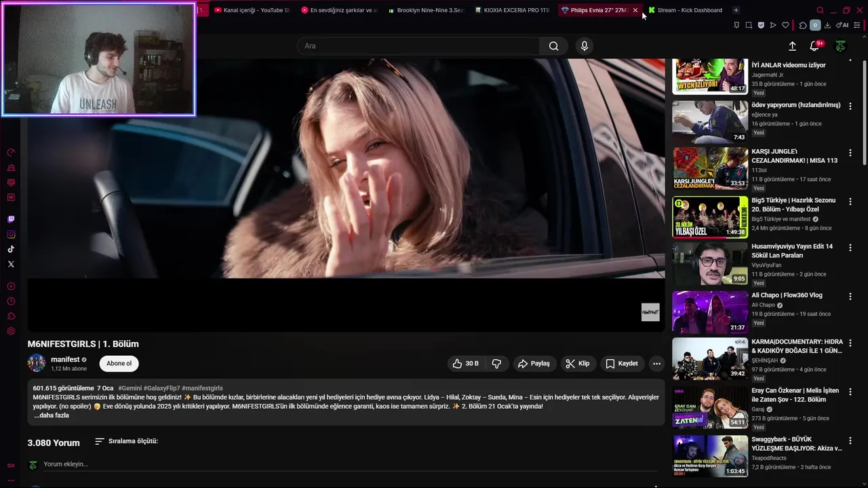Open the KARMA DOCUMENTARY video thumbnail
This screenshot has width=868, height=488.
point(710,359)
